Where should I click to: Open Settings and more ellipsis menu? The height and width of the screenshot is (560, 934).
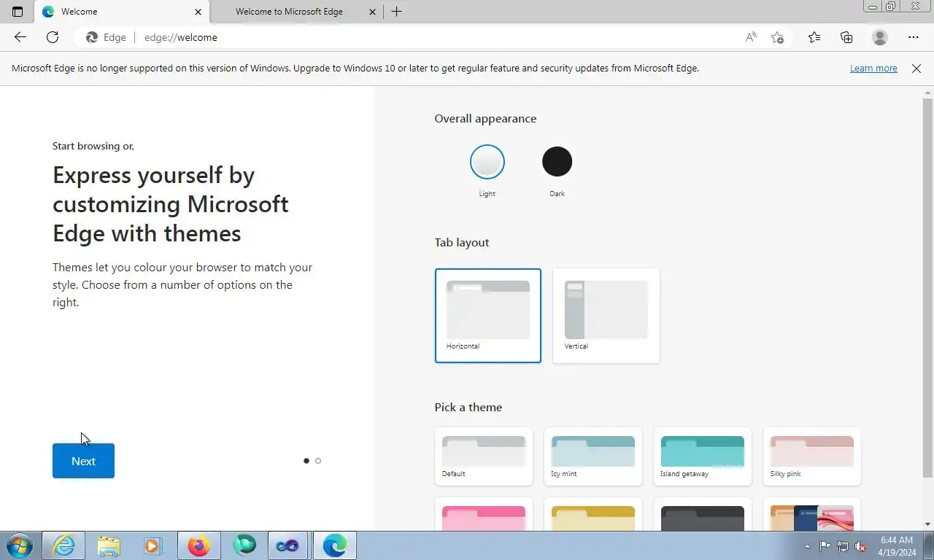(x=914, y=37)
